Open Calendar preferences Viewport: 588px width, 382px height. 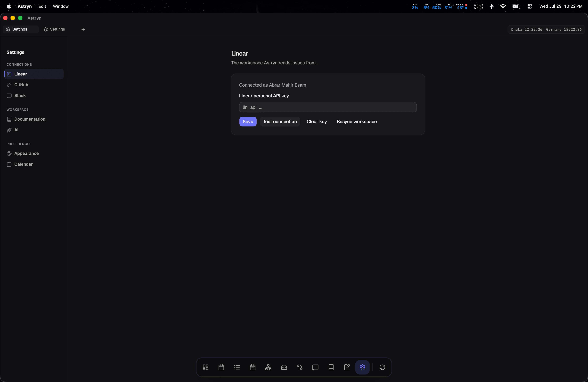click(34, 164)
